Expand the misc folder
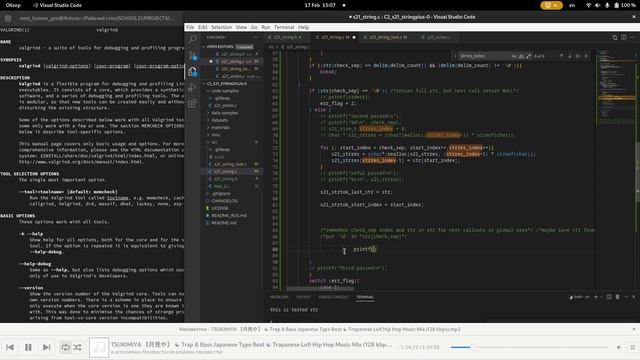 [231, 135]
